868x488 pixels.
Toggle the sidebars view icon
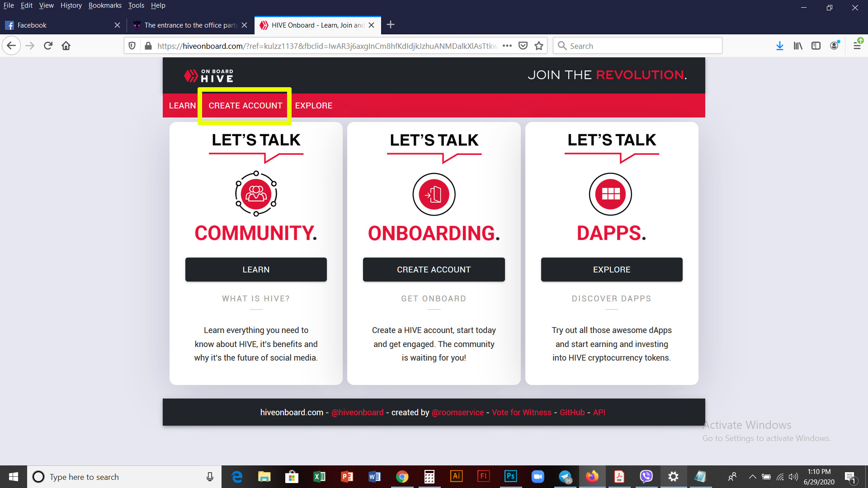(816, 46)
